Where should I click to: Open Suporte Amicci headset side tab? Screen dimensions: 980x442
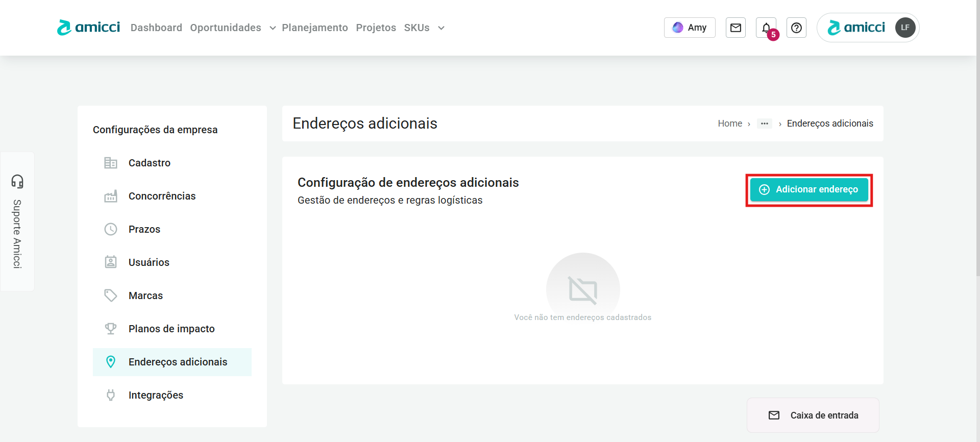click(x=17, y=222)
